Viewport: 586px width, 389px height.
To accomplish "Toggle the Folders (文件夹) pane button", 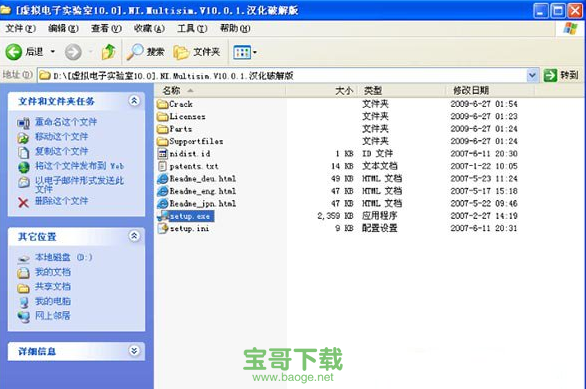I will click(197, 52).
